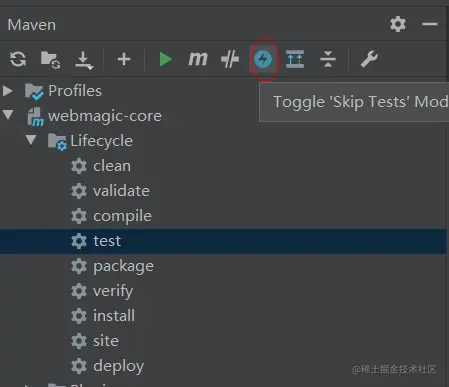Open Maven Settings wrench icon
The width and height of the screenshot is (449, 387).
point(369,59)
